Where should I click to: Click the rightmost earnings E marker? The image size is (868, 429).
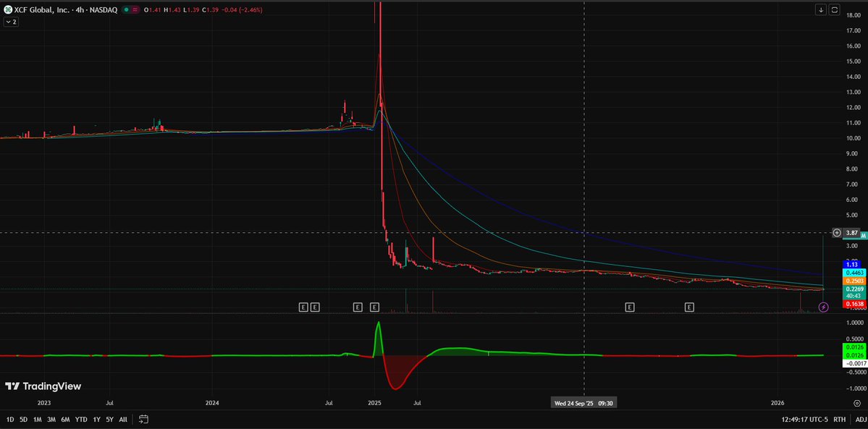pyautogui.click(x=689, y=307)
